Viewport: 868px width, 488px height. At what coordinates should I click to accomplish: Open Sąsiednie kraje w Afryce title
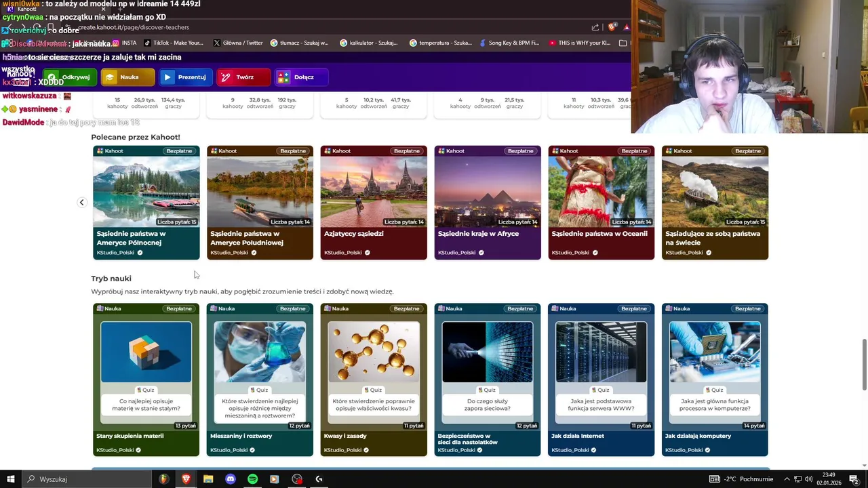click(x=478, y=234)
